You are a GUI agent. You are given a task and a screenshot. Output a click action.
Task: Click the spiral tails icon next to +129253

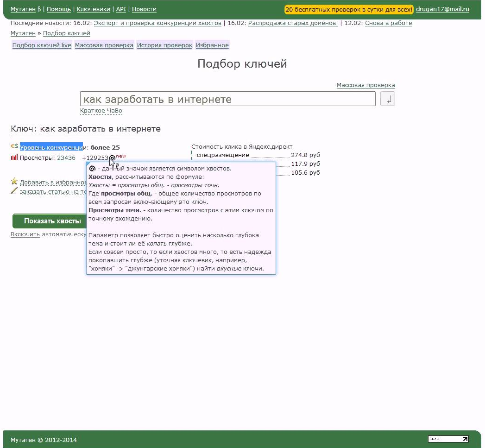click(112, 158)
